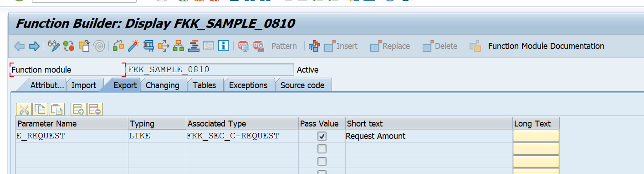Click the Typing column header
Image resolution: width=644 pixels, height=174 pixels.
157,124
